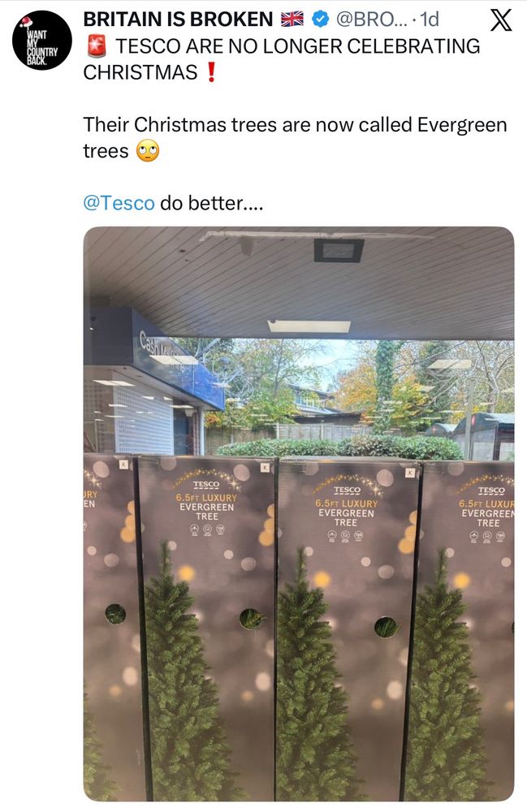Click the "do better...." text
The image size is (527, 812).
(x=211, y=203)
